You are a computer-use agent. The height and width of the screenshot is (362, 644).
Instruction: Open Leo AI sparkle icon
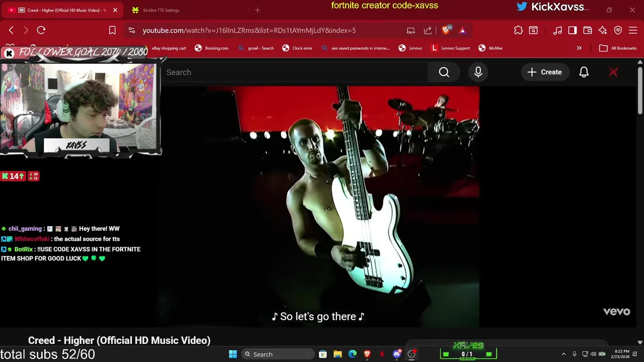(603, 30)
